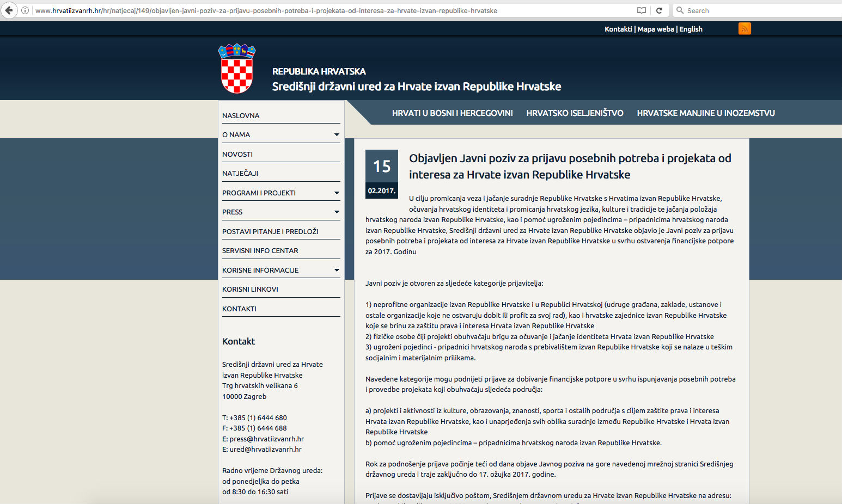Open reader view icon in address bar
The image size is (842, 504).
(642, 10)
